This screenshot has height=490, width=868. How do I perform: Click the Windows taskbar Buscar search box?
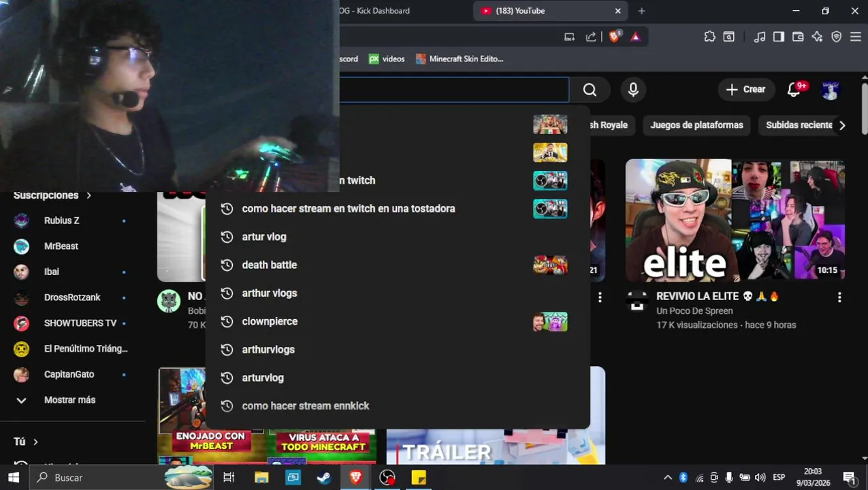click(121, 478)
